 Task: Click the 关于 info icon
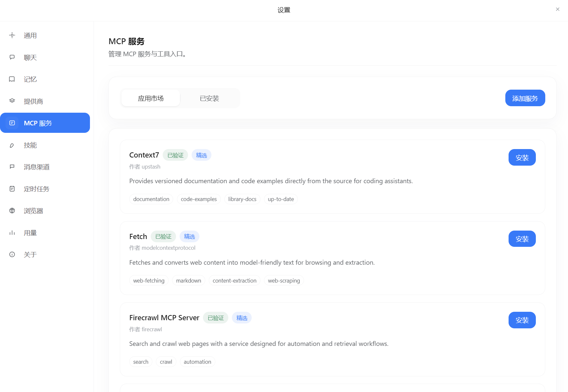[x=12, y=254]
